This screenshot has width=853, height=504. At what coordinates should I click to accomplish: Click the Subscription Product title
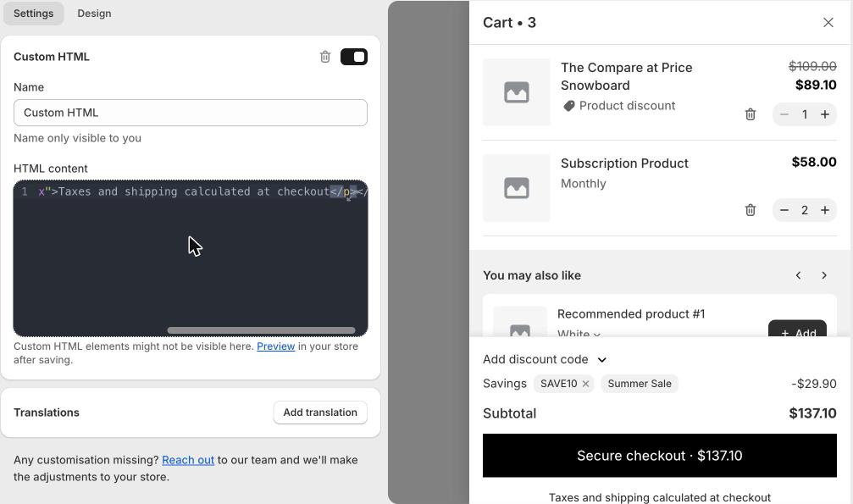point(624,163)
